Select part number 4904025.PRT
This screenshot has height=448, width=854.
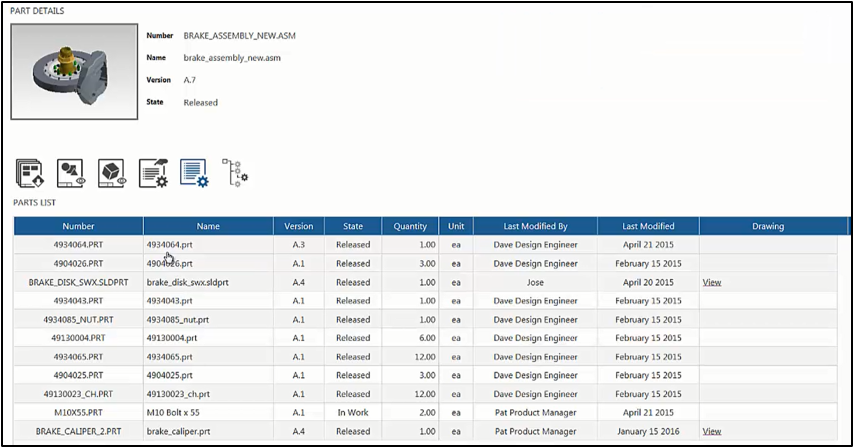[x=78, y=375]
